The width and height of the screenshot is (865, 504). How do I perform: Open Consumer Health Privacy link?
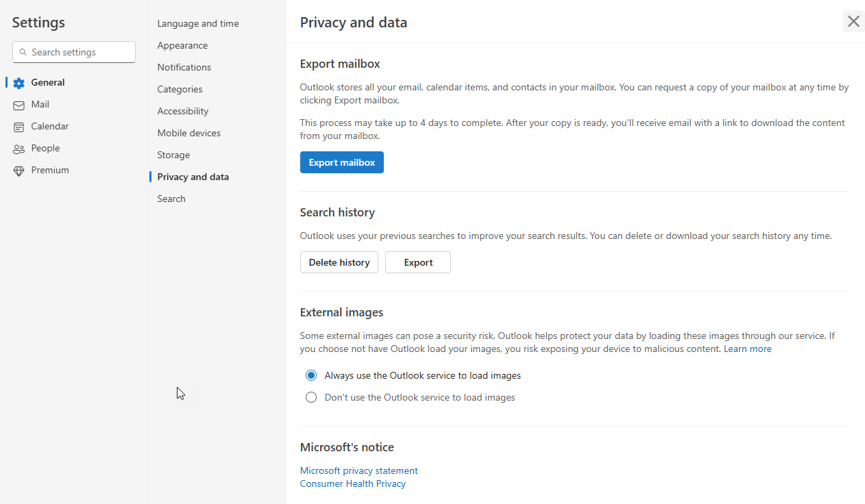coord(353,483)
